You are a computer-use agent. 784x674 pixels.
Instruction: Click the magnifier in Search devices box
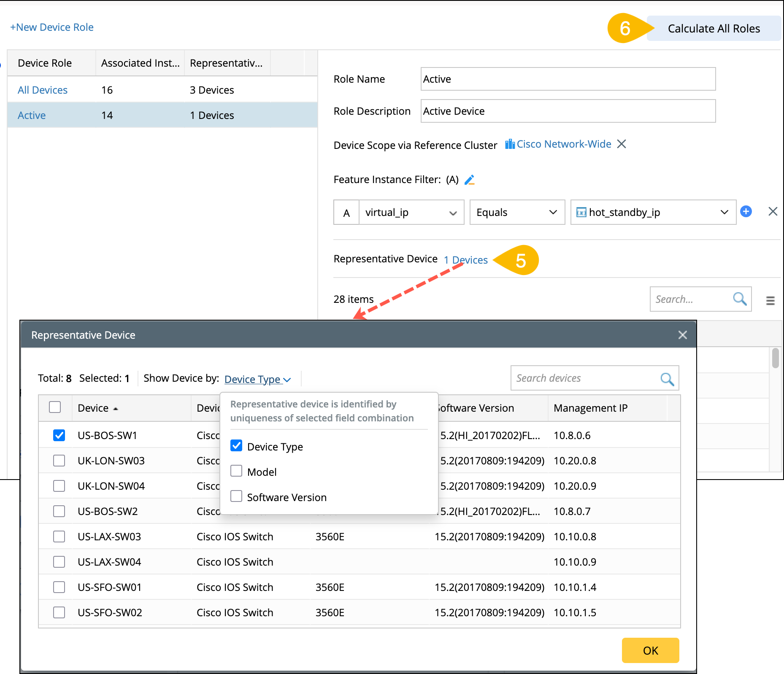pos(667,379)
